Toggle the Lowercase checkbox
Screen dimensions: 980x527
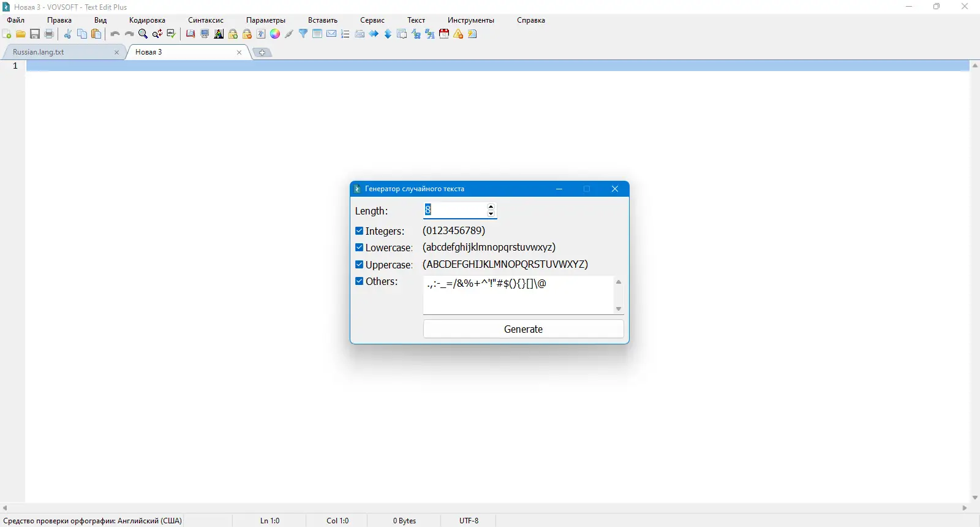coord(360,248)
